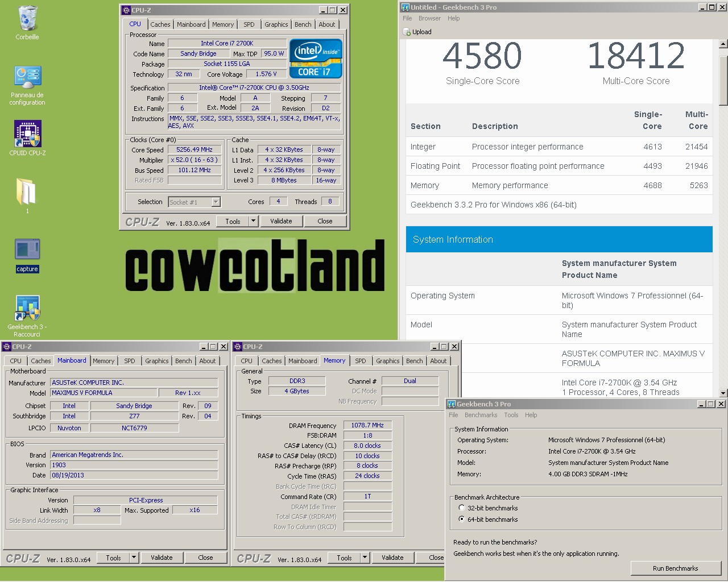Image resolution: width=728 pixels, height=582 pixels.
Task: Click Model field MAXIMUS V FORMULA
Action: click(x=104, y=393)
